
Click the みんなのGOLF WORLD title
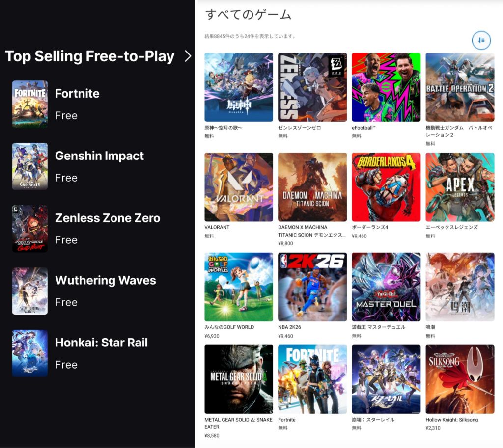click(x=229, y=327)
